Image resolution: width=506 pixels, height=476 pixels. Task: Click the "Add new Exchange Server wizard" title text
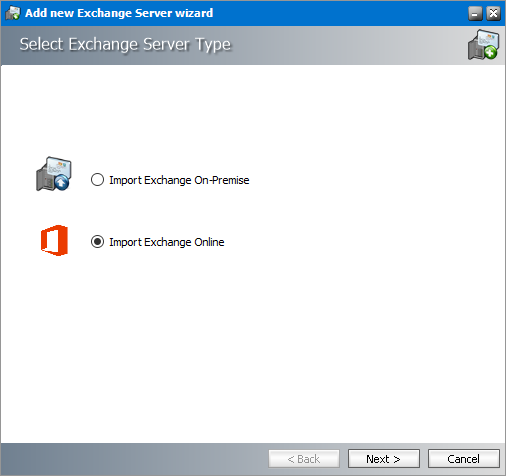[119, 13]
